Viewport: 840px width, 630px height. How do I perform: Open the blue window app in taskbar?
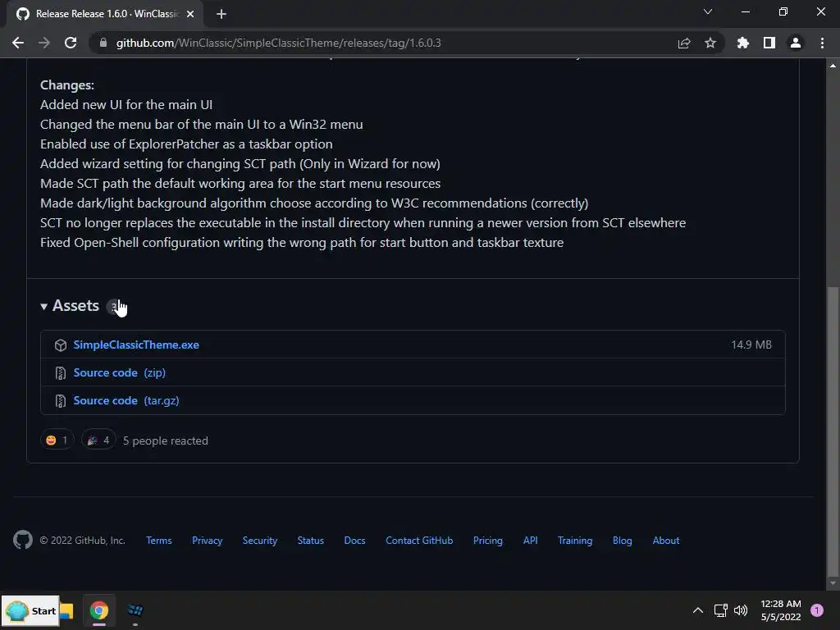[135, 610]
